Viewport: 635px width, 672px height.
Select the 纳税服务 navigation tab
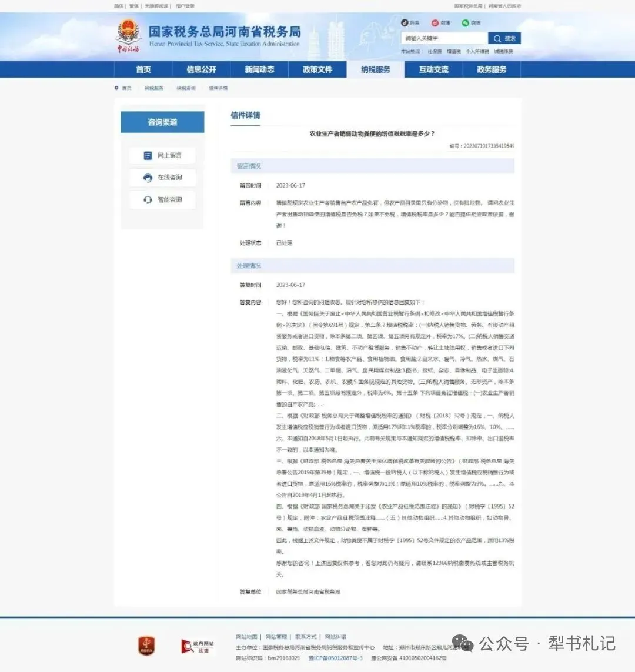[375, 69]
